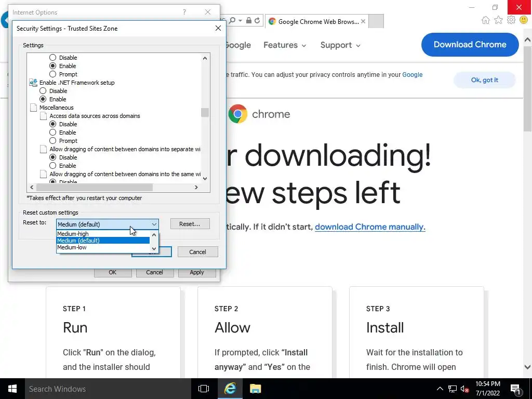The height and width of the screenshot is (399, 532).
Task: Click Cancel in Internet Options window
Action: tap(154, 272)
